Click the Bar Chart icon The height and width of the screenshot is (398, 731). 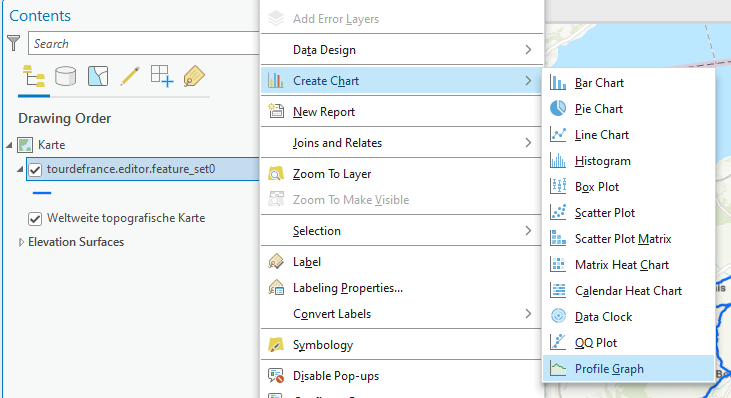[x=558, y=82]
